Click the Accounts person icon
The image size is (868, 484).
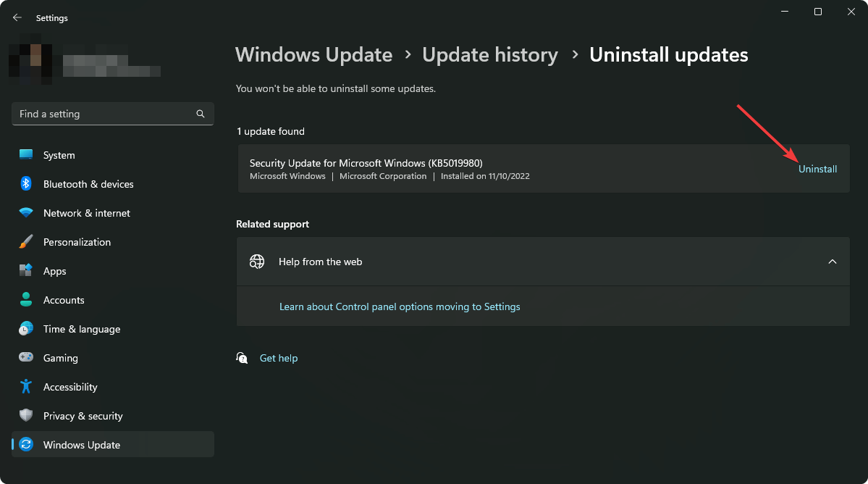tap(26, 299)
